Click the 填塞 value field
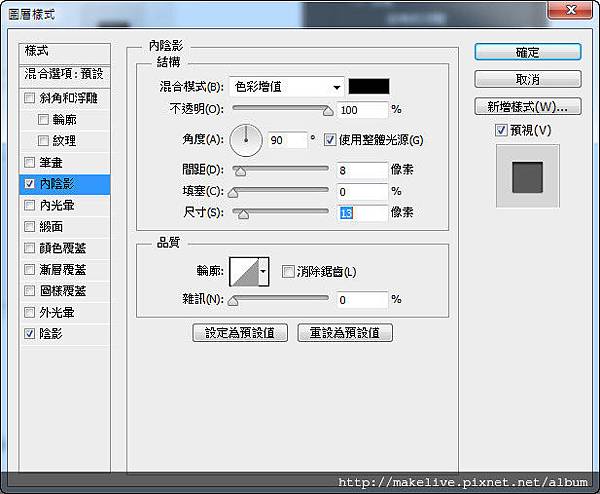This screenshot has width=600, height=494. click(362, 191)
